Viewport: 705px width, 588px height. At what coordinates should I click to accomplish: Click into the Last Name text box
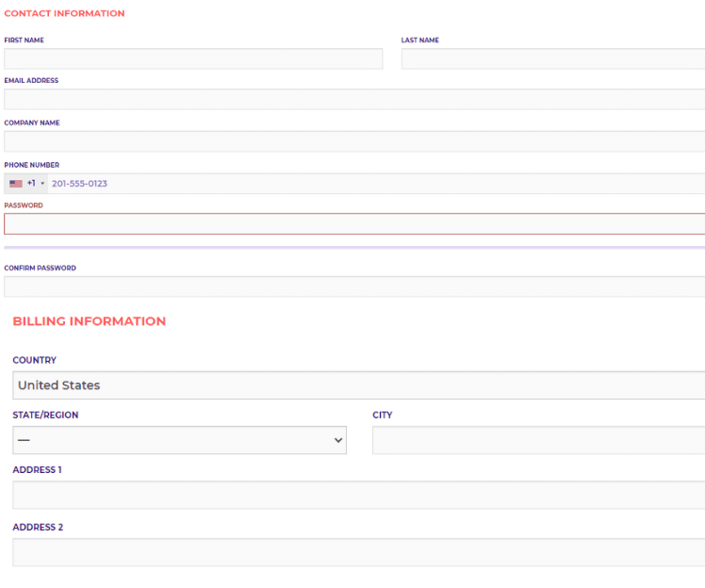(552, 59)
